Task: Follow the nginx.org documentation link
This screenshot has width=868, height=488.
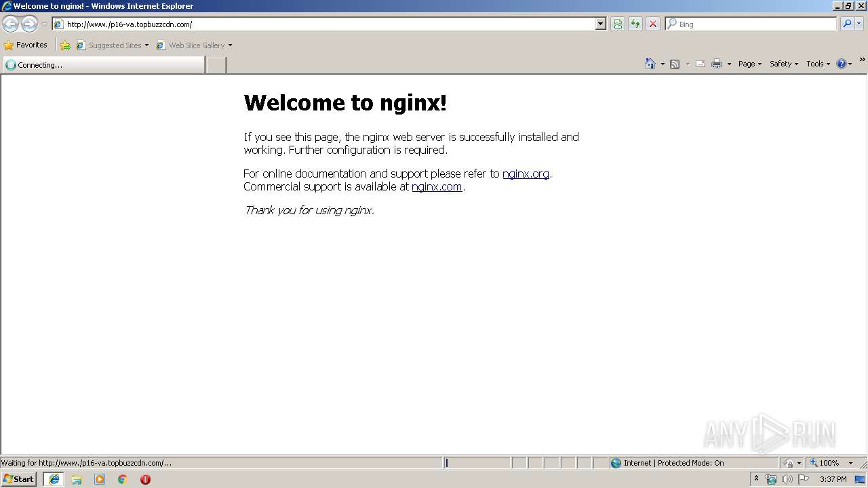Action: pyautogui.click(x=526, y=174)
